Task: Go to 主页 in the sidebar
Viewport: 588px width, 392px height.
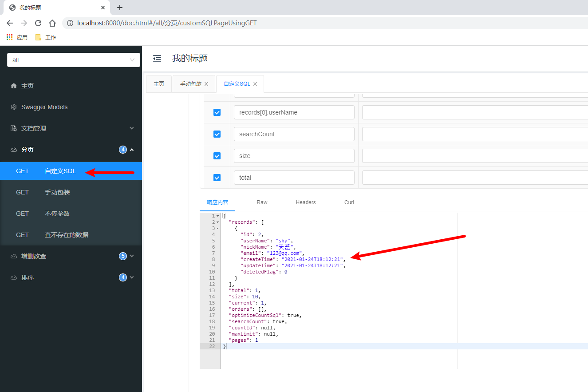Action: [28, 86]
